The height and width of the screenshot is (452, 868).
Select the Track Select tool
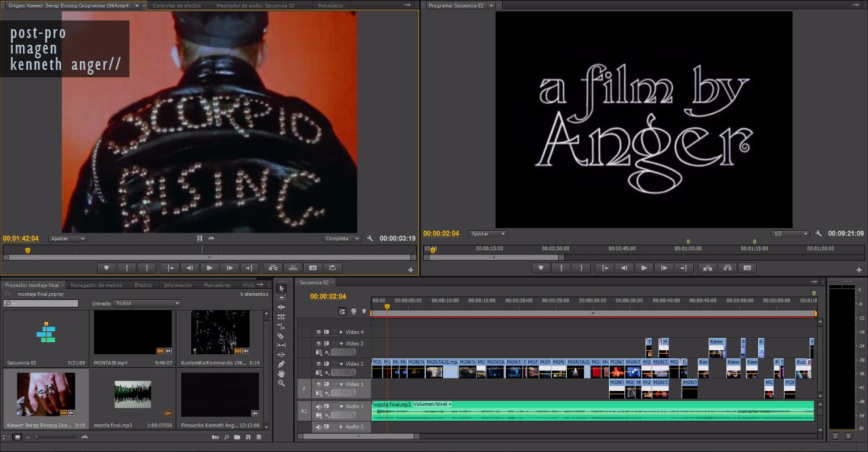tap(281, 298)
